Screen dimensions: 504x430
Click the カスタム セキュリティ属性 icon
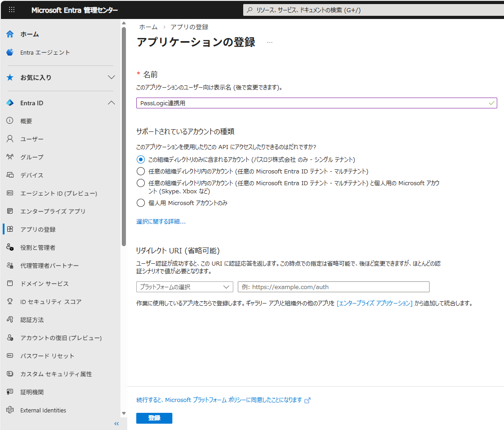click(x=10, y=374)
